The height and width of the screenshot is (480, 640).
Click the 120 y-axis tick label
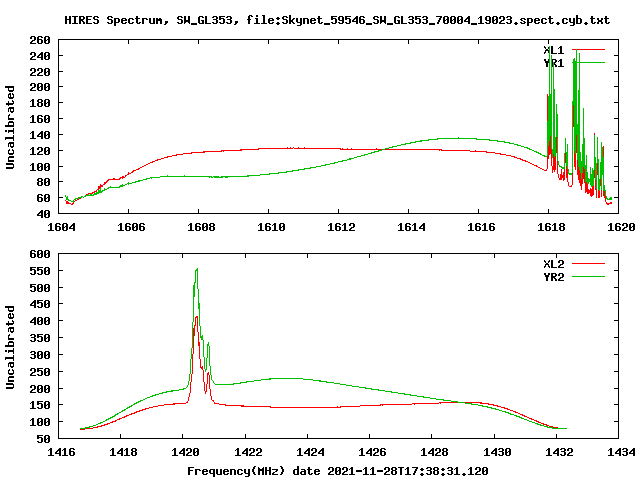coord(40,151)
